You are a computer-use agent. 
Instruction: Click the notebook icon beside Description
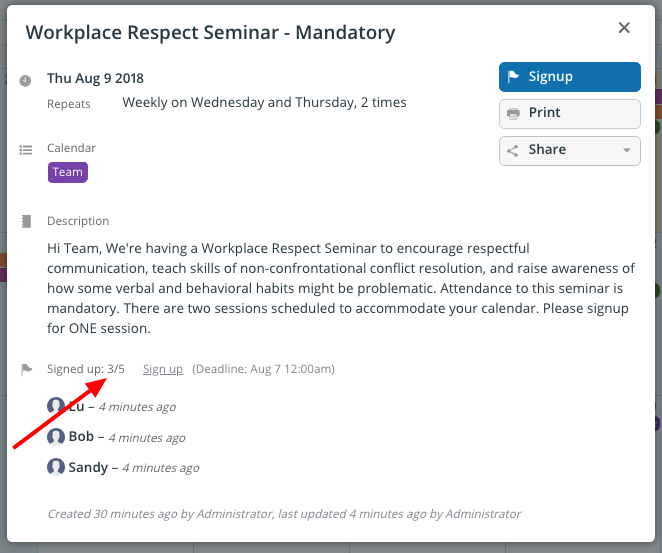click(x=26, y=221)
